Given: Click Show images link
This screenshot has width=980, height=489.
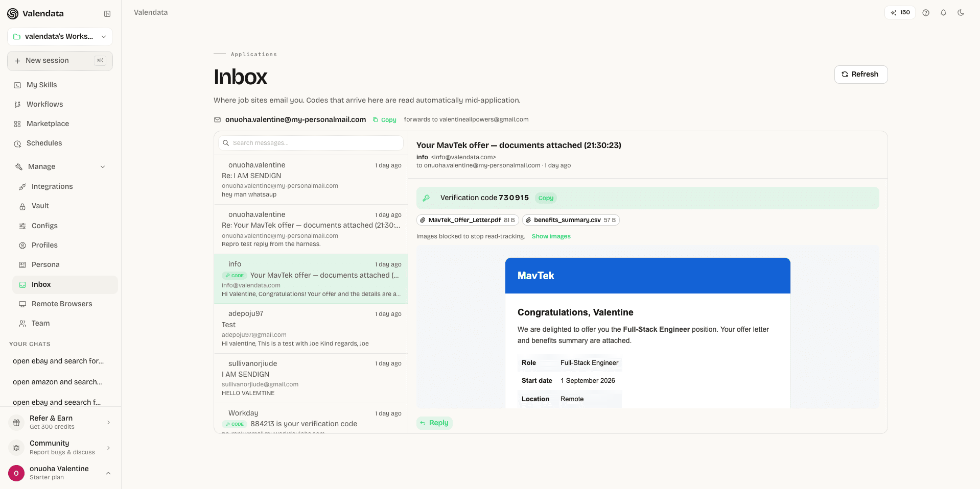Looking at the screenshot, I should pyautogui.click(x=551, y=236).
